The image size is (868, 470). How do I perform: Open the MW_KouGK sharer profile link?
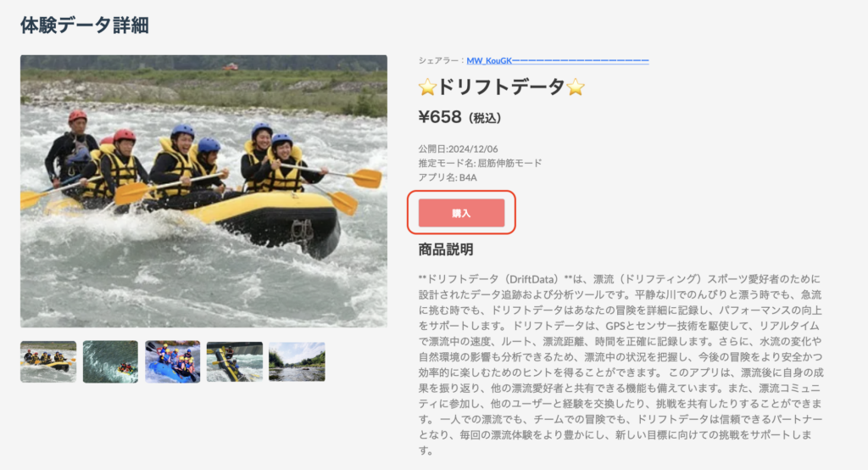click(558, 60)
